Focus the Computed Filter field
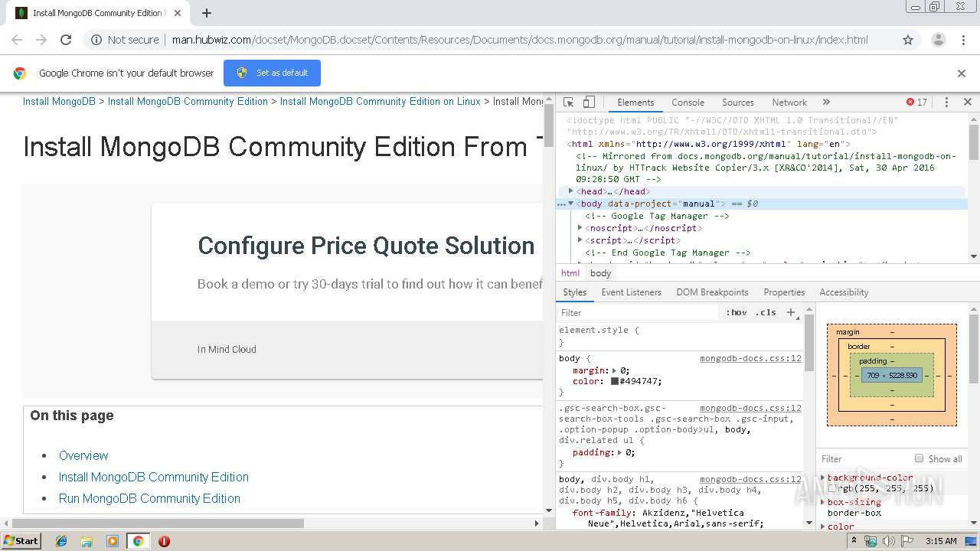Screen dimensions: 980x551 coord(864,458)
